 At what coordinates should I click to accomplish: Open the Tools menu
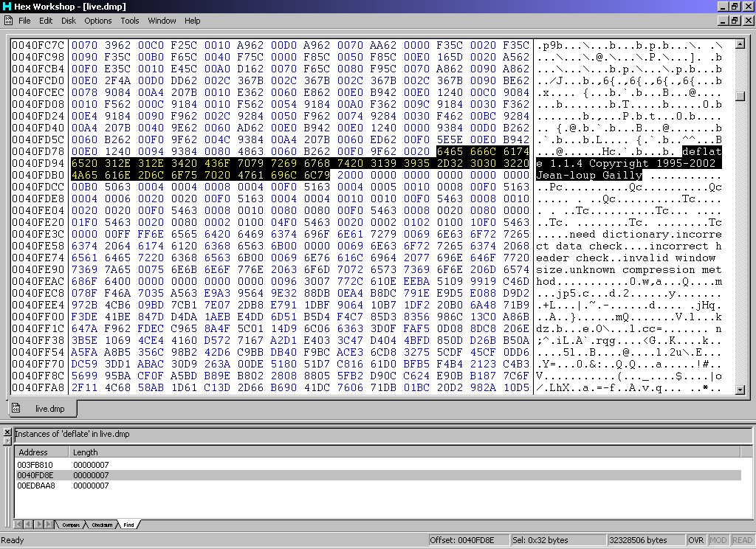click(x=130, y=21)
